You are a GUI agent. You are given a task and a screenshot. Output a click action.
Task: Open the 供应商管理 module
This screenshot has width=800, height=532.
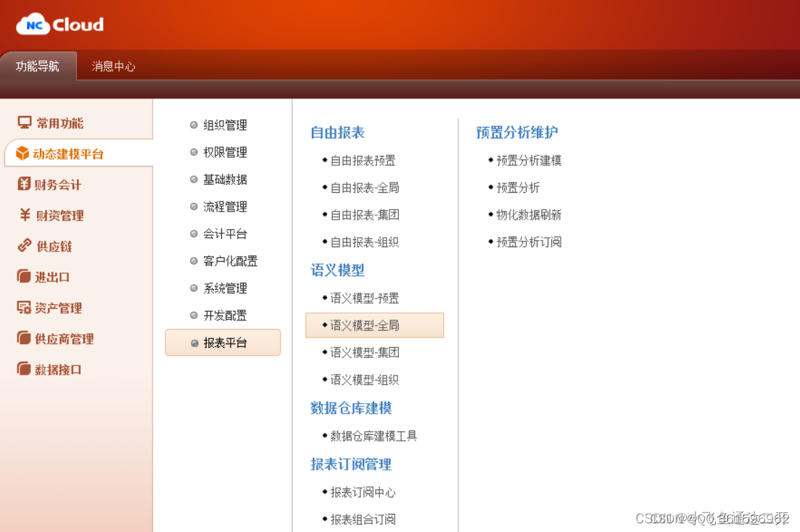pos(56,338)
